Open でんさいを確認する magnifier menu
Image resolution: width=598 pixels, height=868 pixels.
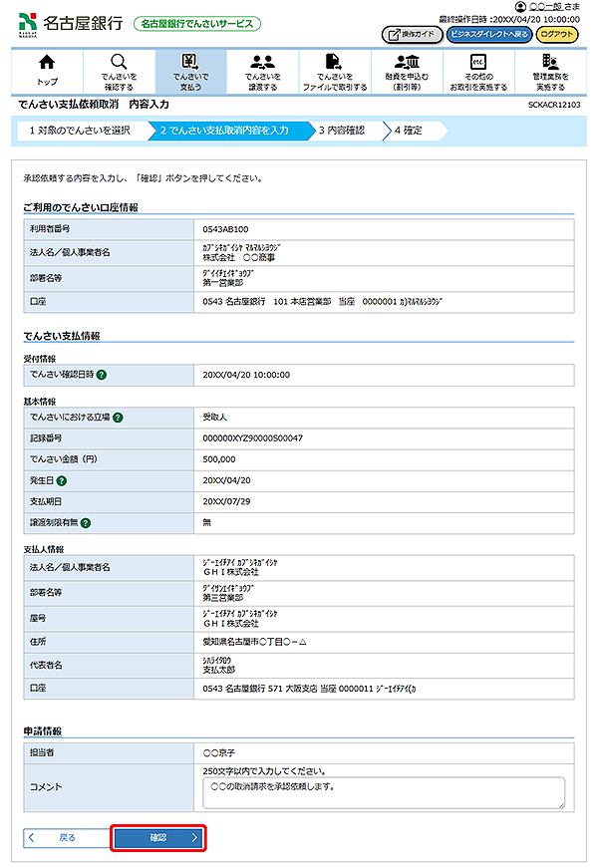(118, 63)
